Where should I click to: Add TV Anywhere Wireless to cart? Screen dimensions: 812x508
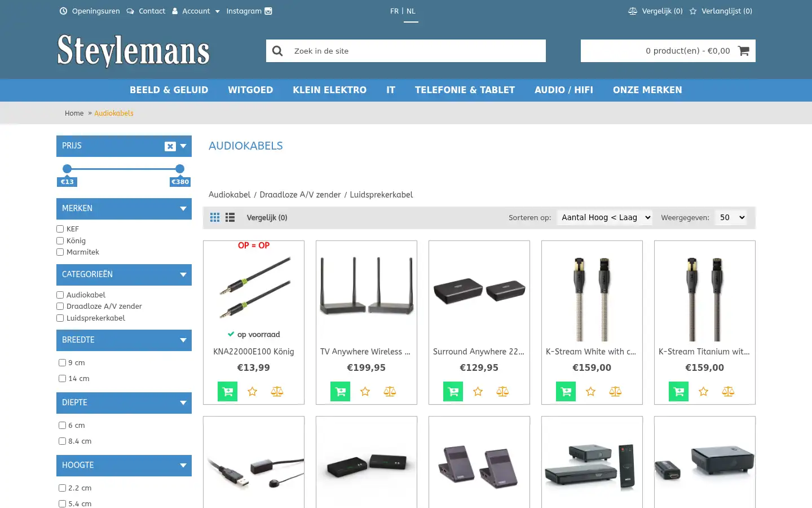(340, 391)
